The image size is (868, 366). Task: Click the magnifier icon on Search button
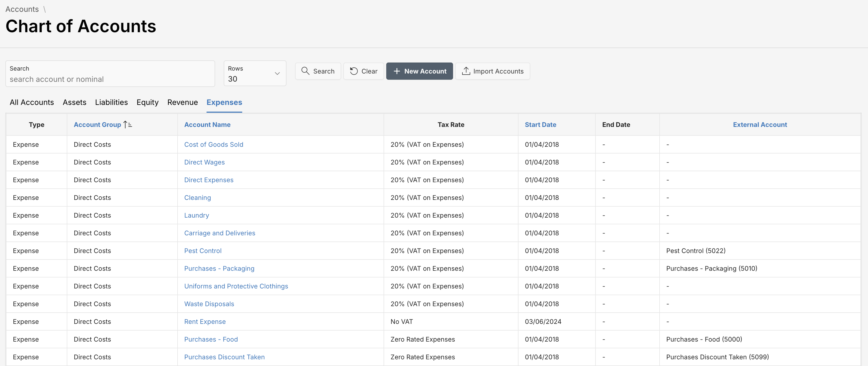coord(305,71)
